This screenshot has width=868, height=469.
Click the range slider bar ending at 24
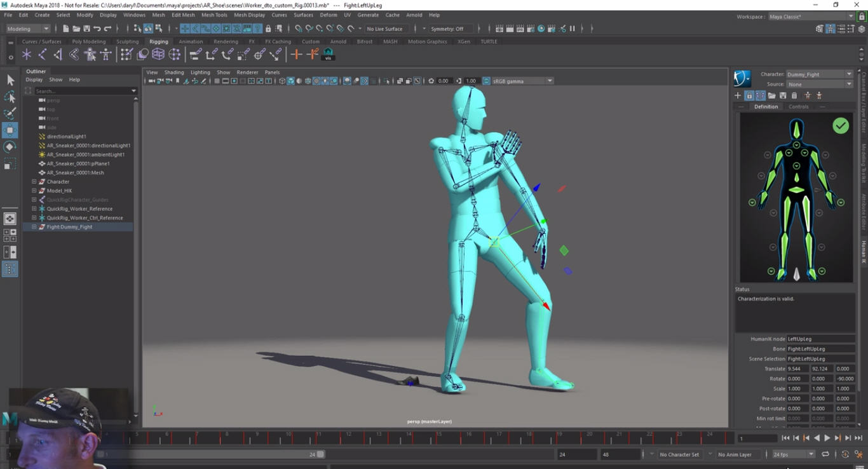tap(212, 454)
